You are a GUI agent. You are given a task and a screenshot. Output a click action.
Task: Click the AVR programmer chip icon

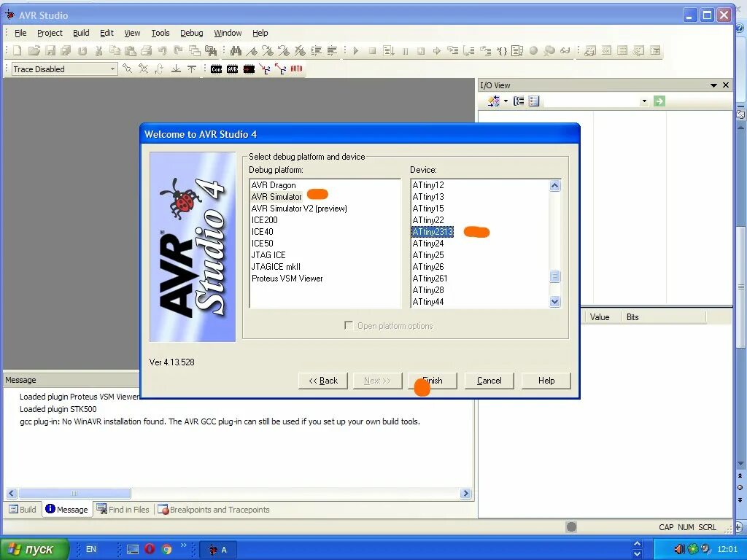point(233,69)
